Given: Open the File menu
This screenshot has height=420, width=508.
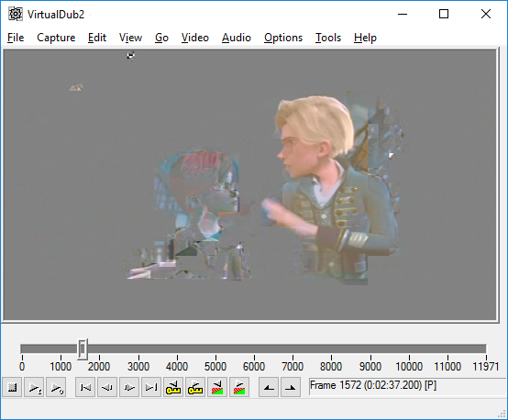Looking at the screenshot, I should [x=16, y=38].
